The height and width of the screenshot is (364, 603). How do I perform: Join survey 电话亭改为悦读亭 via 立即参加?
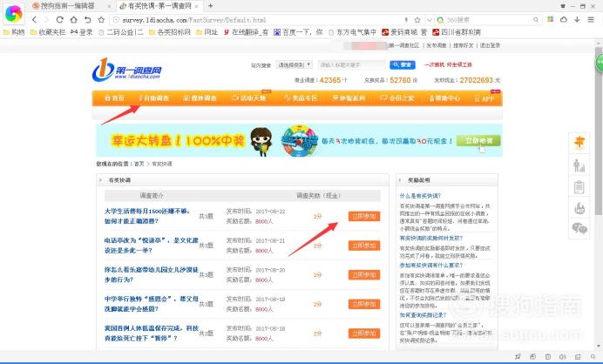coord(363,246)
